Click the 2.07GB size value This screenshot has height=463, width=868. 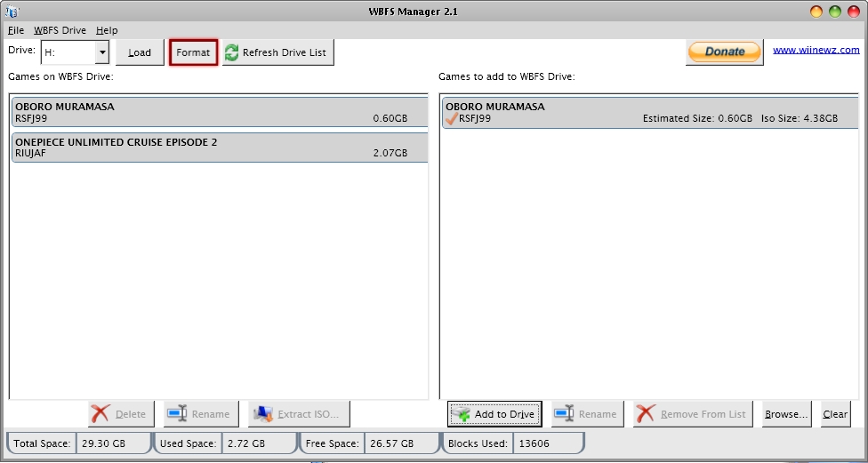390,153
